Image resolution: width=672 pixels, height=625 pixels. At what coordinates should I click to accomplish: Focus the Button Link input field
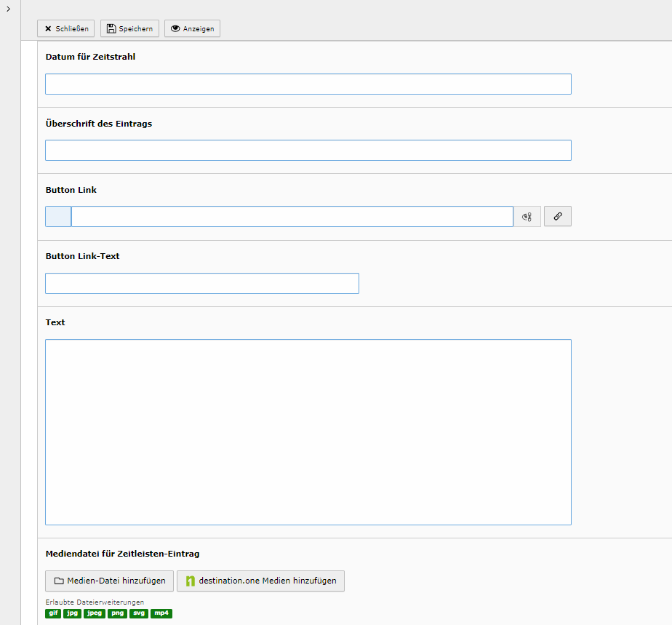click(292, 217)
